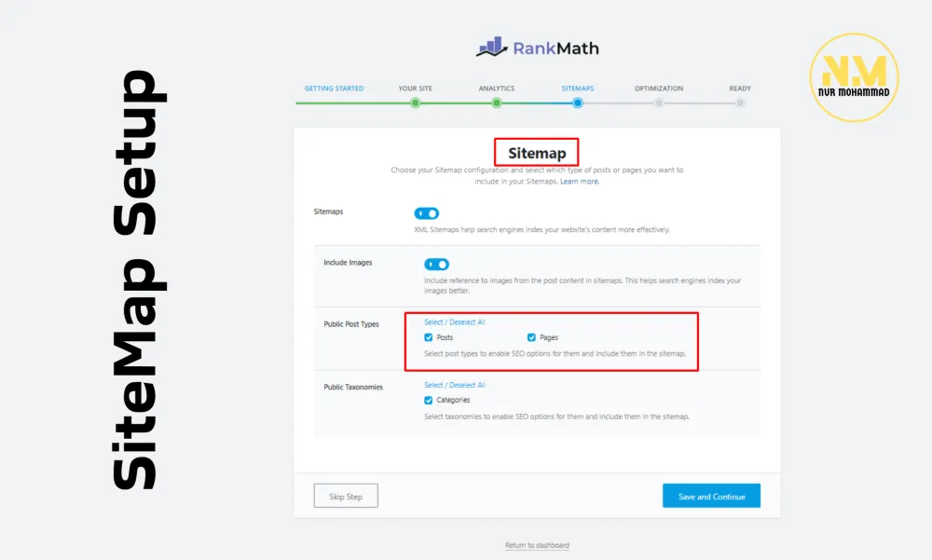
Task: Uncheck the Categories checkbox
Action: [x=428, y=401]
